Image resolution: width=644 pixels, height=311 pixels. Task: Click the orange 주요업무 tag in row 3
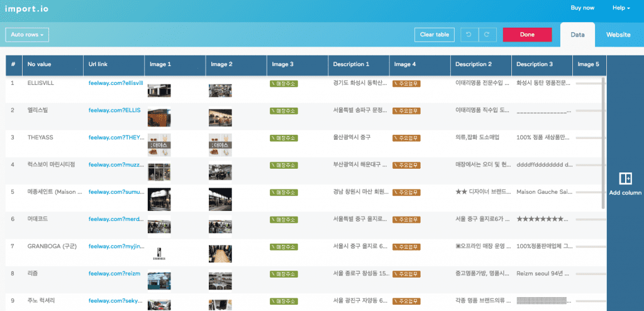pyautogui.click(x=407, y=138)
